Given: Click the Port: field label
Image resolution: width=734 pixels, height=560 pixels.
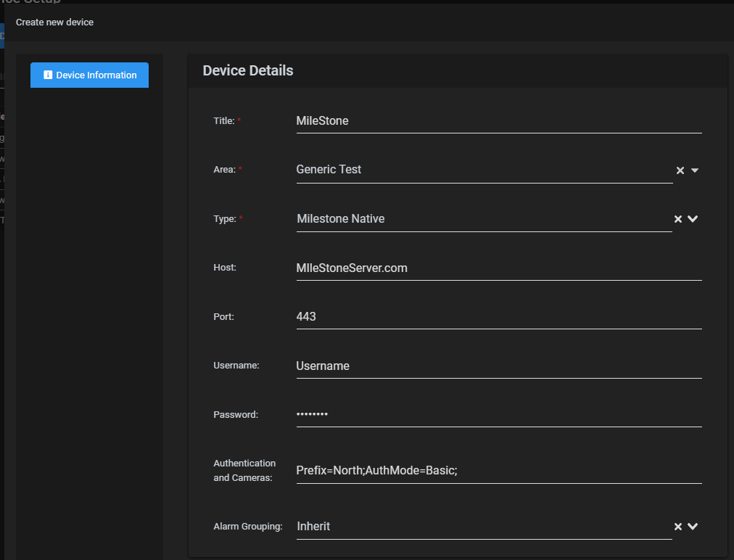Looking at the screenshot, I should coord(224,316).
